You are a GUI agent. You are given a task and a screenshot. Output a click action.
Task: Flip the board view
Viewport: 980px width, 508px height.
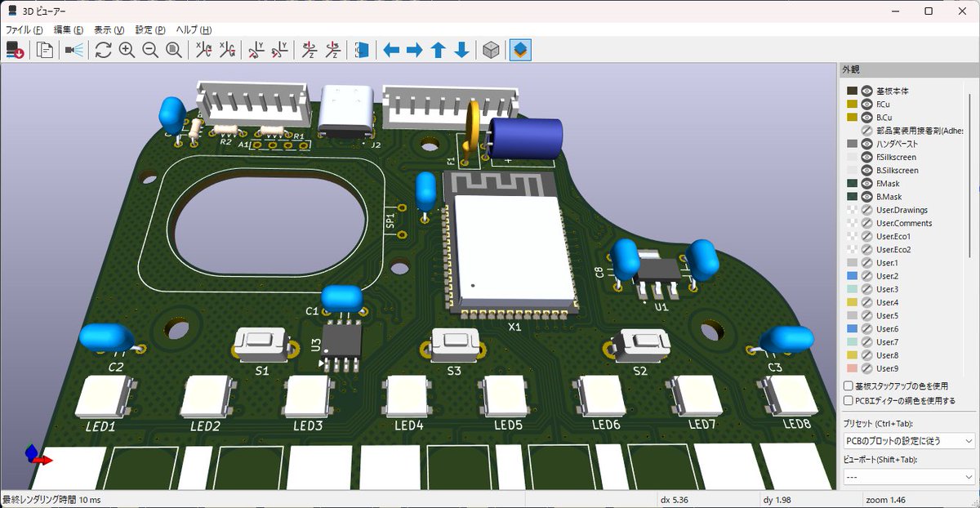(x=361, y=50)
